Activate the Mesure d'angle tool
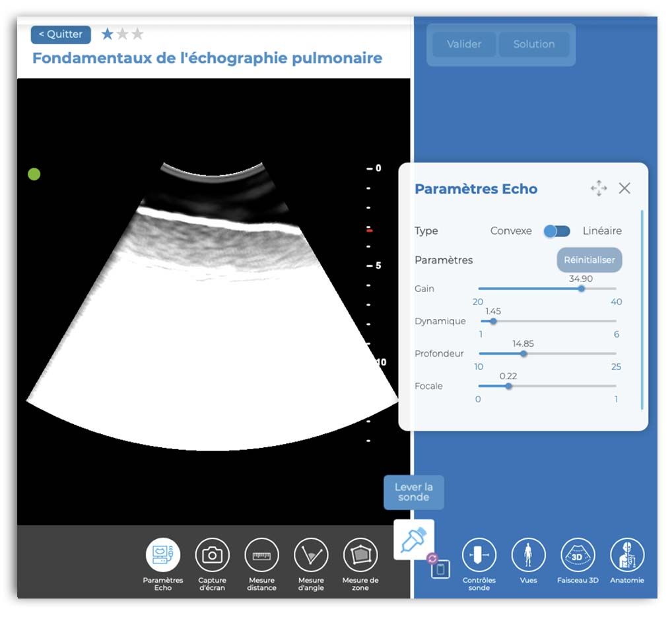This screenshot has width=672, height=619. pyautogui.click(x=311, y=555)
